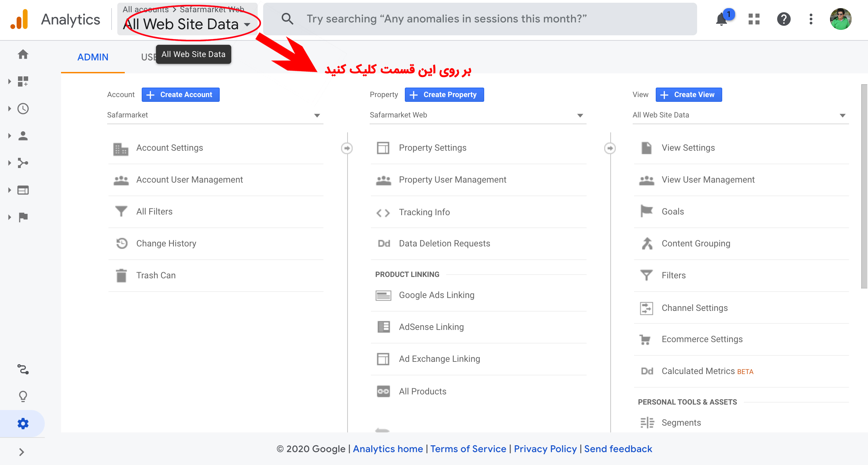Open Google Ads Linking
The image size is (868, 465).
pos(478,295)
